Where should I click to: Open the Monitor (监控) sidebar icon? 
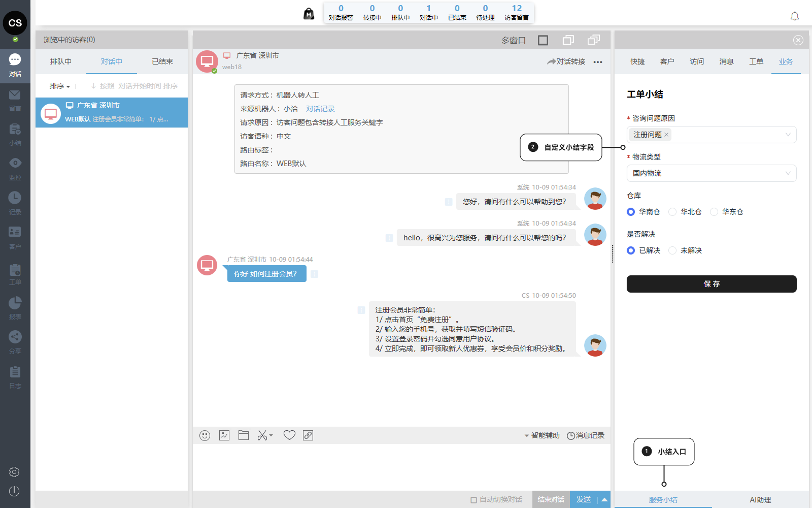pyautogui.click(x=15, y=168)
